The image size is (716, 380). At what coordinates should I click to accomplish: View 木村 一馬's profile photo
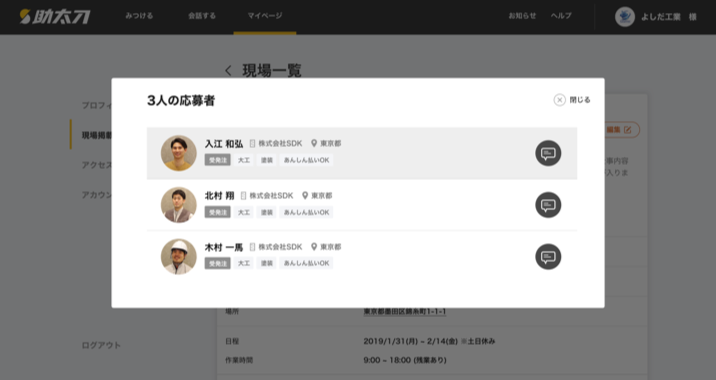179,257
